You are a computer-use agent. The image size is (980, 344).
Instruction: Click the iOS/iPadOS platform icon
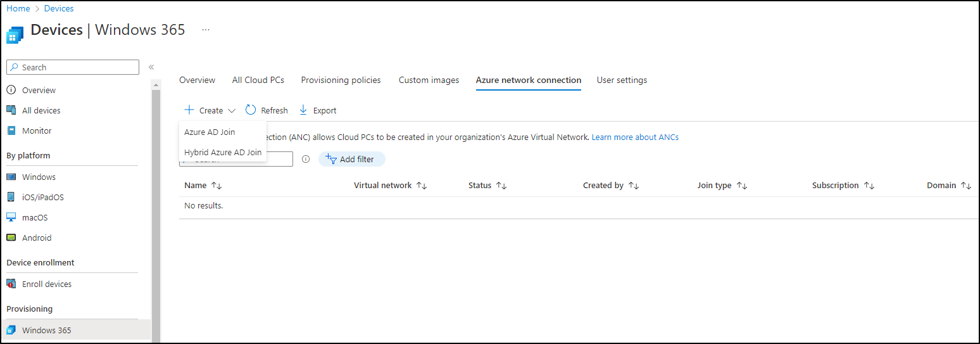[x=11, y=197]
